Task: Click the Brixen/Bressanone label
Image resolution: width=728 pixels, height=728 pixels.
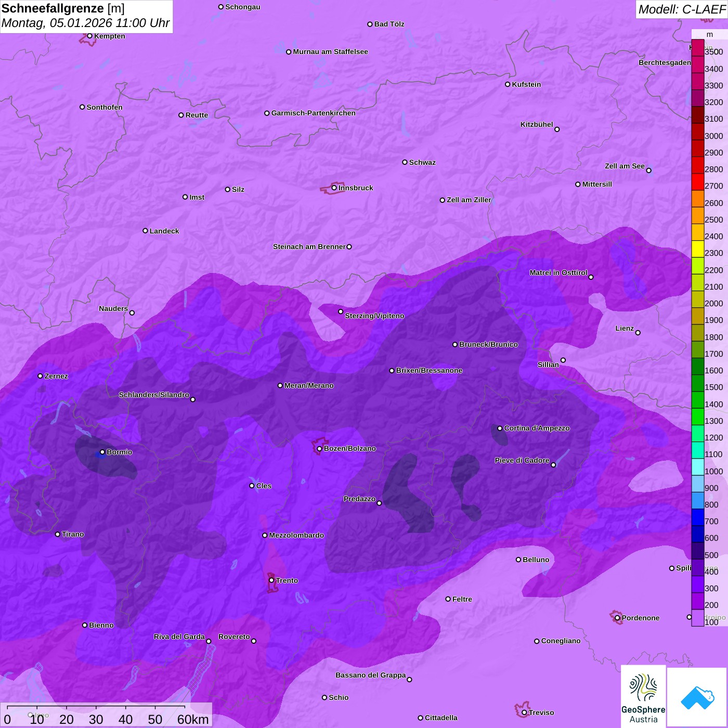Action: point(429,370)
